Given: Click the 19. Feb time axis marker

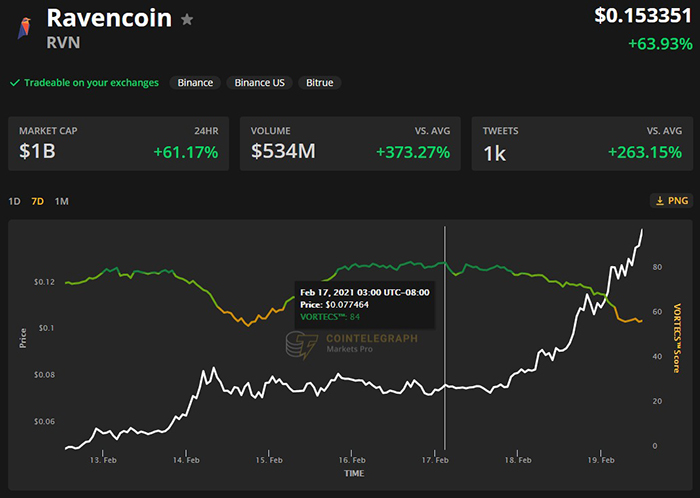Looking at the screenshot, I should coord(600,461).
